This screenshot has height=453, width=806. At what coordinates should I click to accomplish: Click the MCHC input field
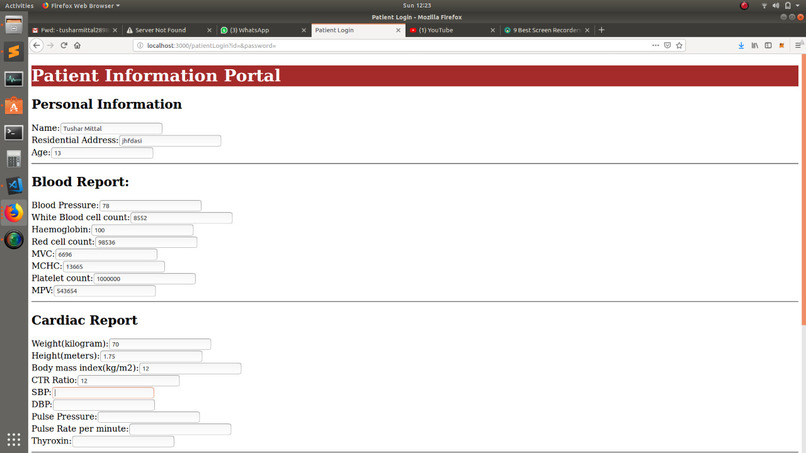(114, 266)
